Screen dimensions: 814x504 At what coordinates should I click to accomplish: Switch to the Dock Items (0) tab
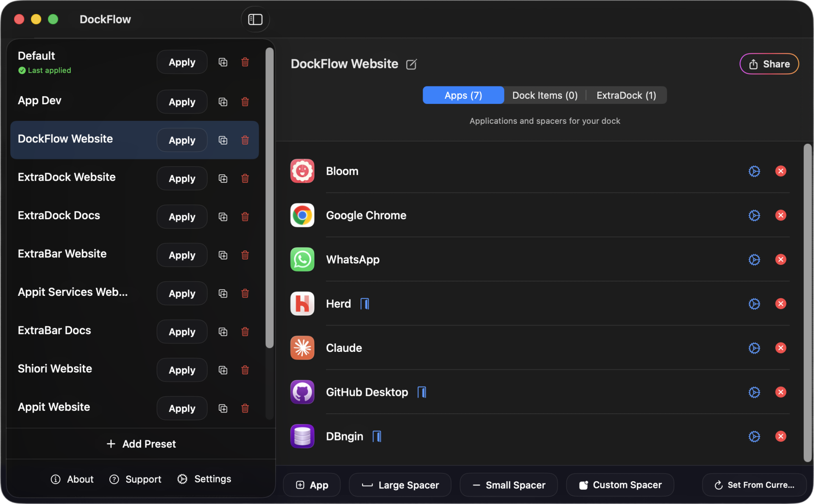tap(545, 95)
